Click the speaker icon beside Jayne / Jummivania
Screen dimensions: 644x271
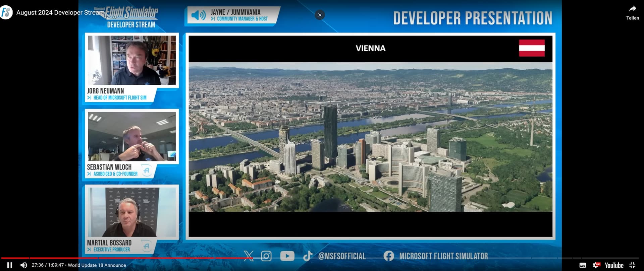tap(199, 15)
